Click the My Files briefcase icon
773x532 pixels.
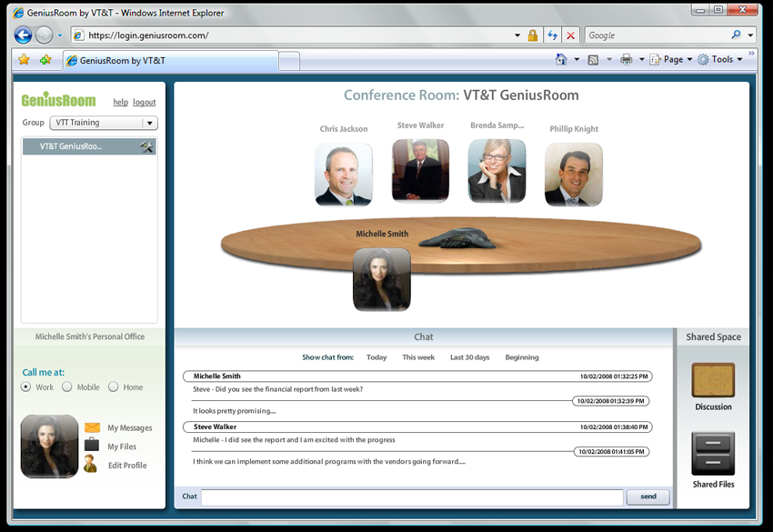[92, 446]
